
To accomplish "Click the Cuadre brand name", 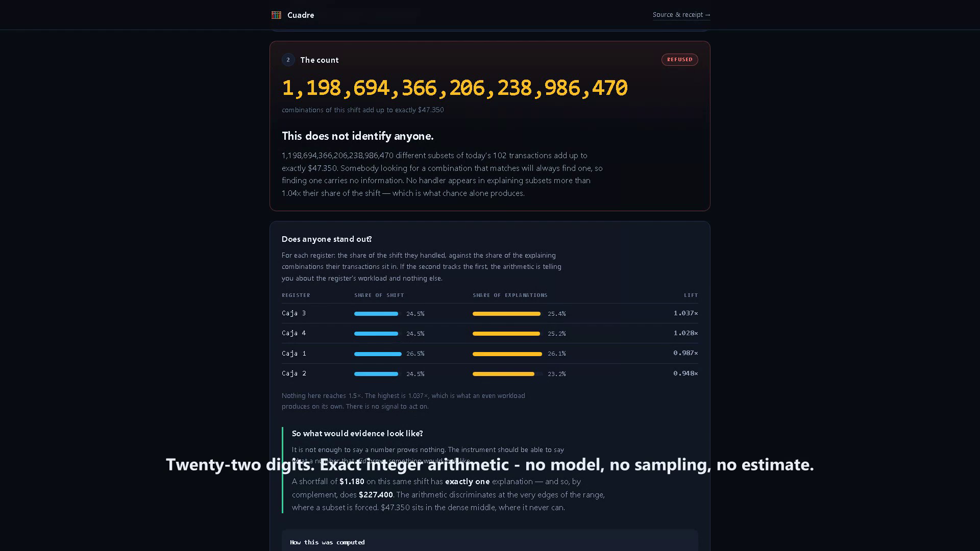I will click(x=301, y=15).
